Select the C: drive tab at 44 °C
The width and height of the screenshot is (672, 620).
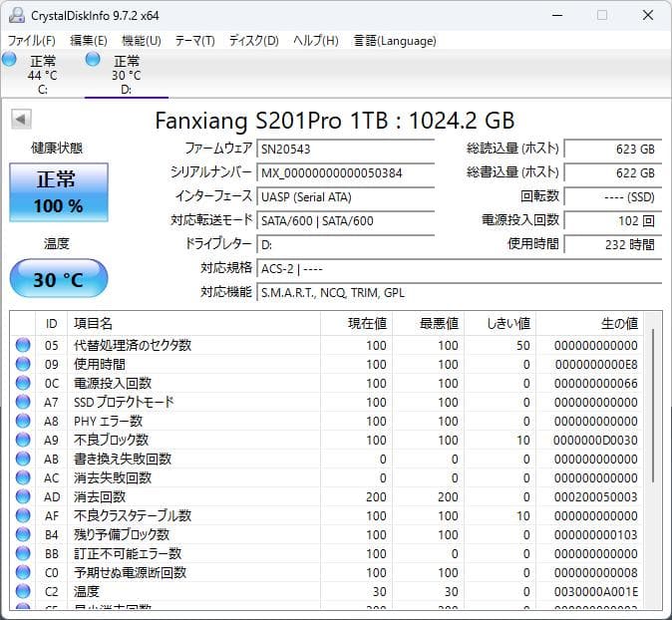click(42, 74)
